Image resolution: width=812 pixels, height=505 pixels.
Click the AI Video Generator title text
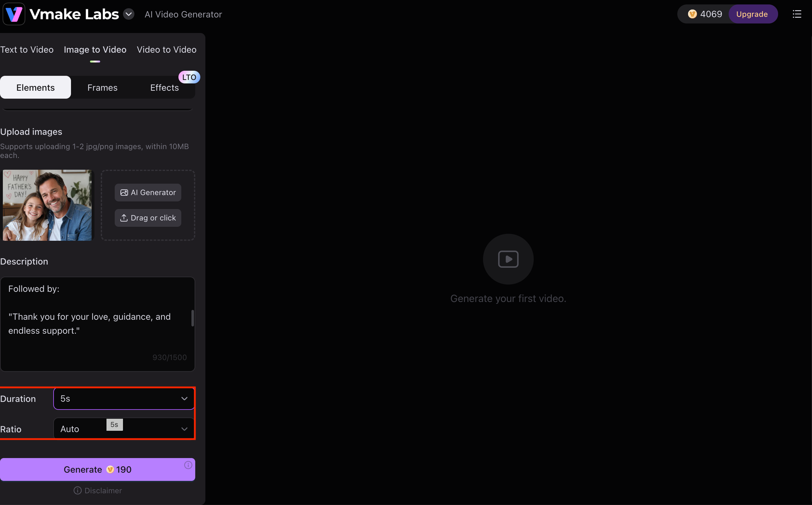point(183,14)
